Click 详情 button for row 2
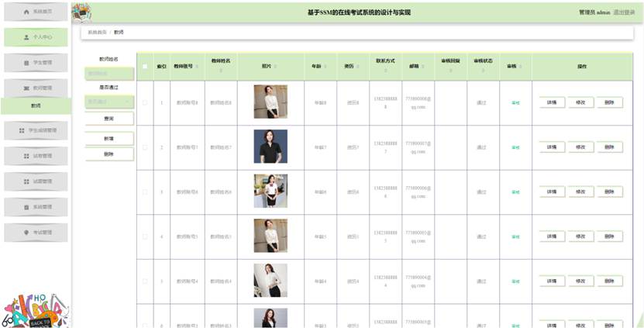 pyautogui.click(x=552, y=147)
